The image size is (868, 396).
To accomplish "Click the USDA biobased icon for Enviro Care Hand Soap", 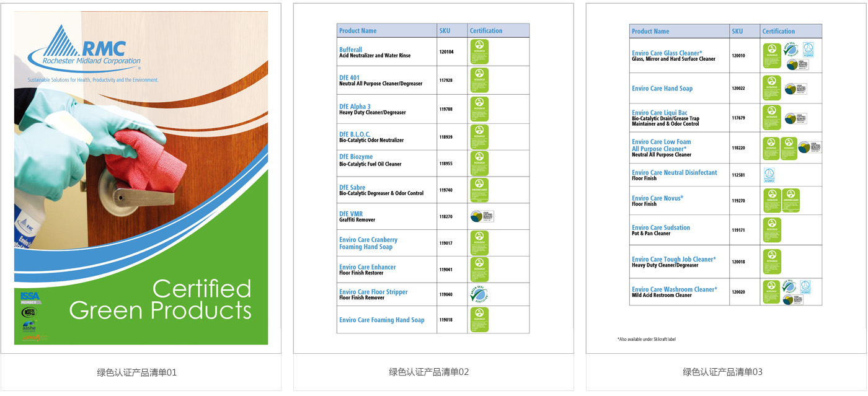I will pyautogui.click(x=795, y=89).
